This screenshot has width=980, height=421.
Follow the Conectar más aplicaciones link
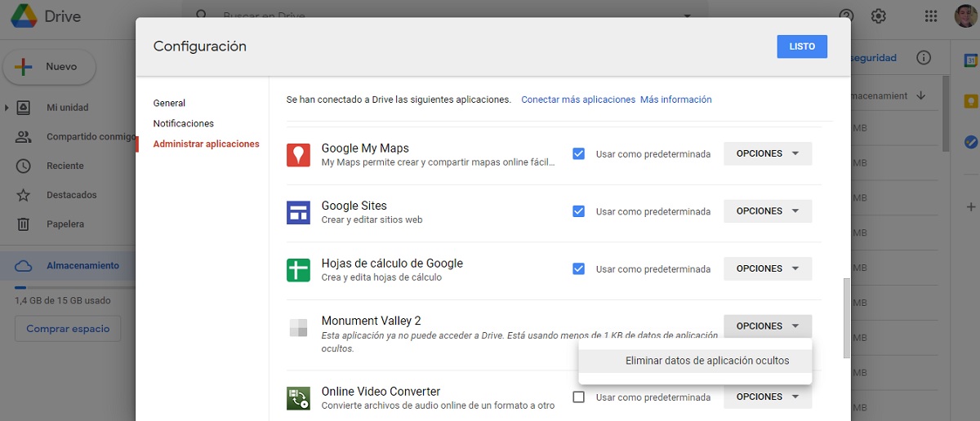click(577, 100)
